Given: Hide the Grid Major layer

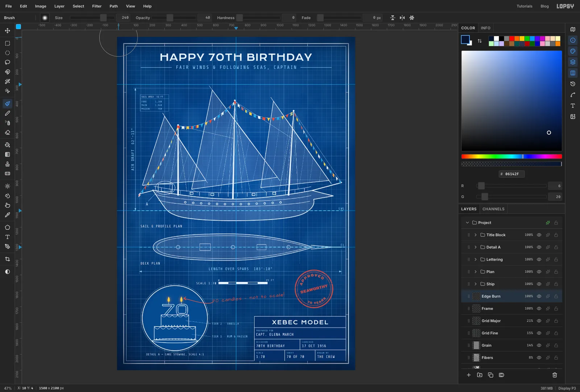Looking at the screenshot, I should (539, 321).
